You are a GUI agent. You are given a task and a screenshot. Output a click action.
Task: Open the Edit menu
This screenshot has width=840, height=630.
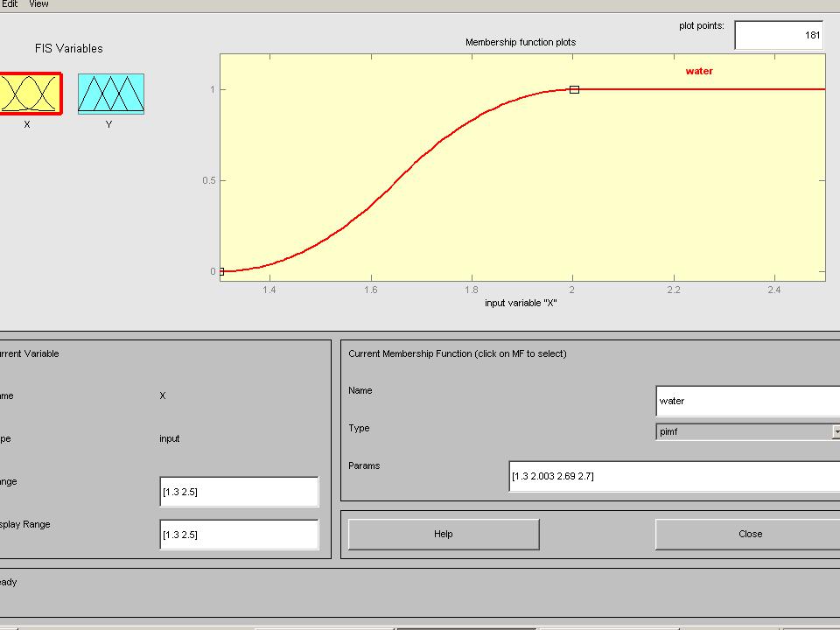[9, 4]
